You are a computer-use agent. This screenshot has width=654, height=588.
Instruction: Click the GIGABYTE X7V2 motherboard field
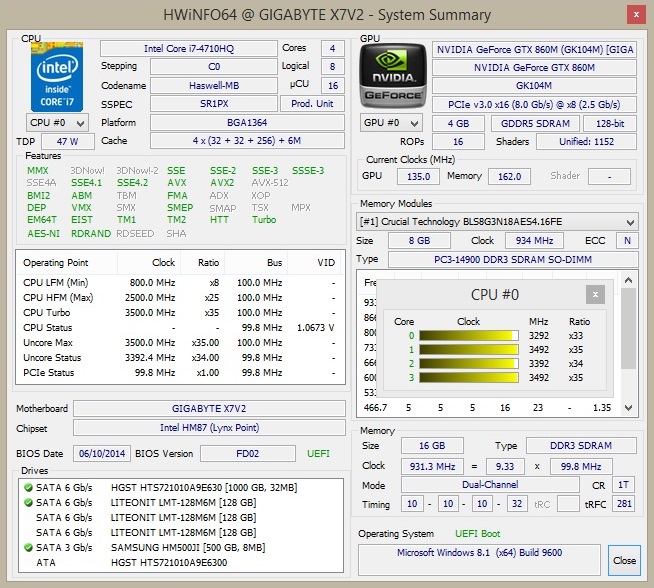click(209, 408)
